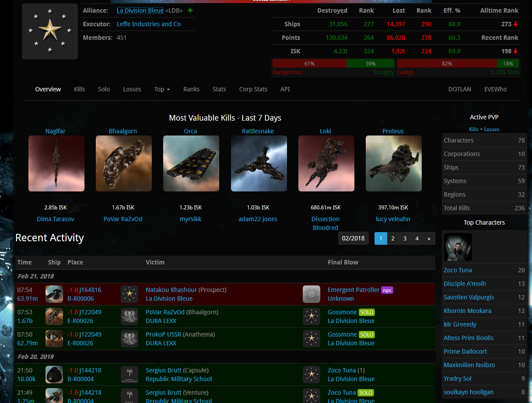Click SOLO badge in Bhaalgorn kill row

point(367,312)
